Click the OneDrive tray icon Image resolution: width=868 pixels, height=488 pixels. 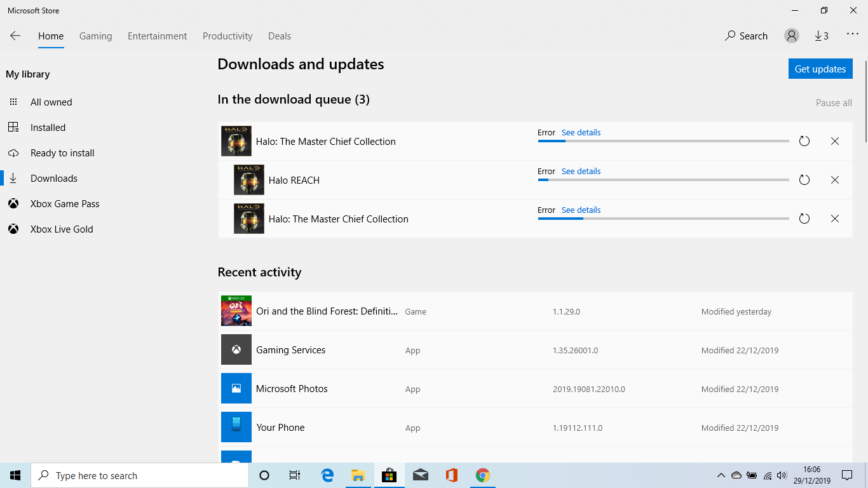tap(736, 475)
